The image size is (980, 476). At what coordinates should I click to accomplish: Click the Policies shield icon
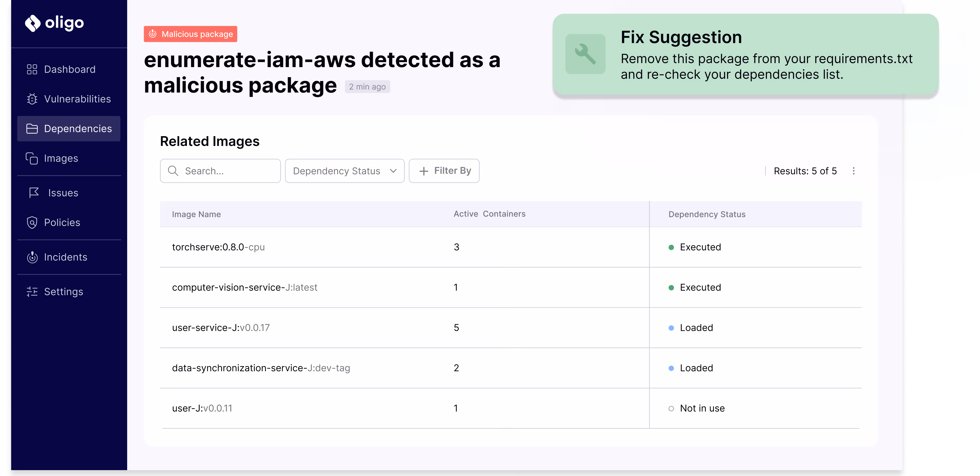[32, 222]
